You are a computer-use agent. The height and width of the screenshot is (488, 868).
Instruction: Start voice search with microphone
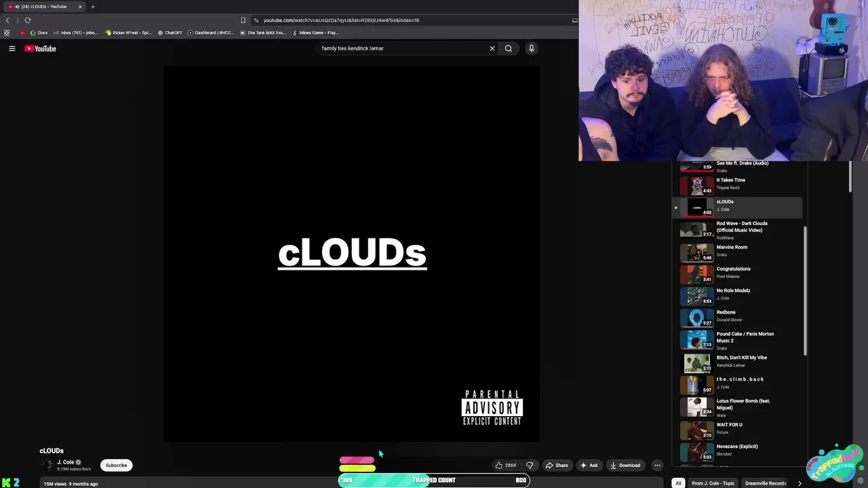click(532, 48)
